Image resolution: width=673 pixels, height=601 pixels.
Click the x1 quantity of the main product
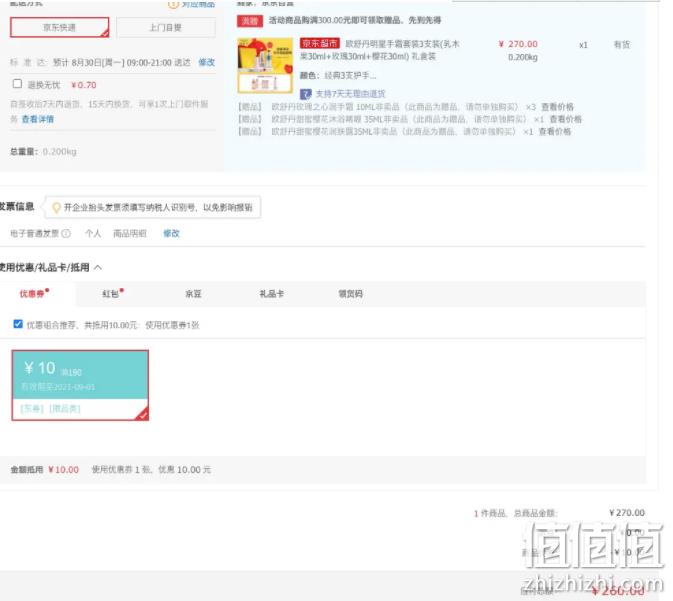583,45
